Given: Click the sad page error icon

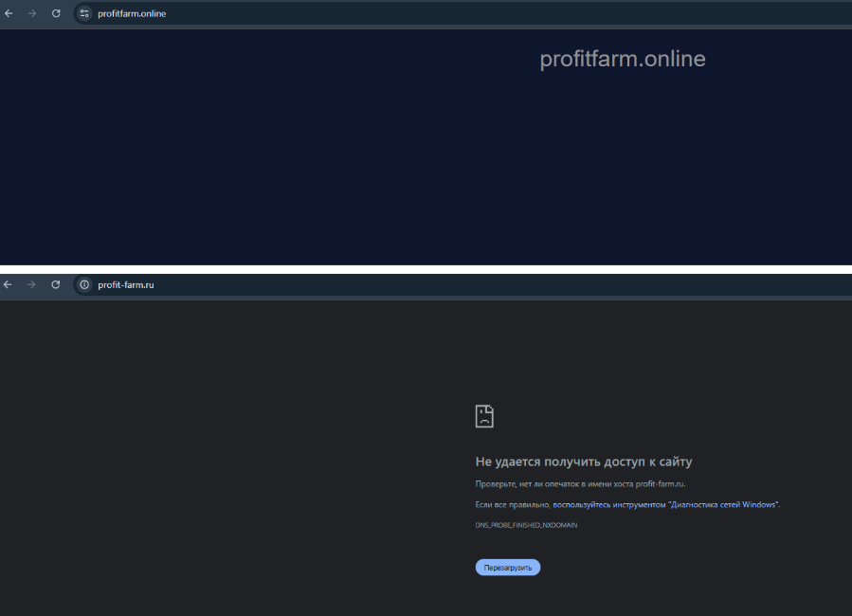Looking at the screenshot, I should (484, 416).
